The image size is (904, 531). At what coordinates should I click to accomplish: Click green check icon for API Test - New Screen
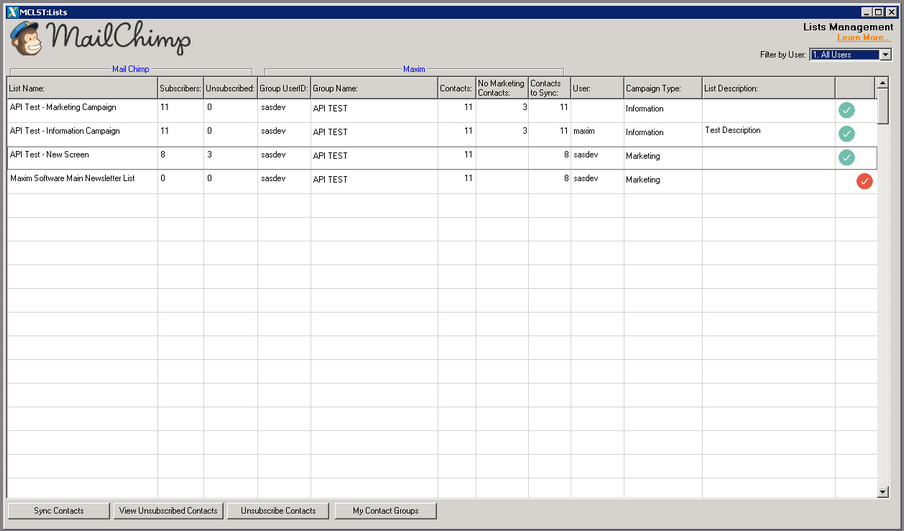click(x=846, y=157)
